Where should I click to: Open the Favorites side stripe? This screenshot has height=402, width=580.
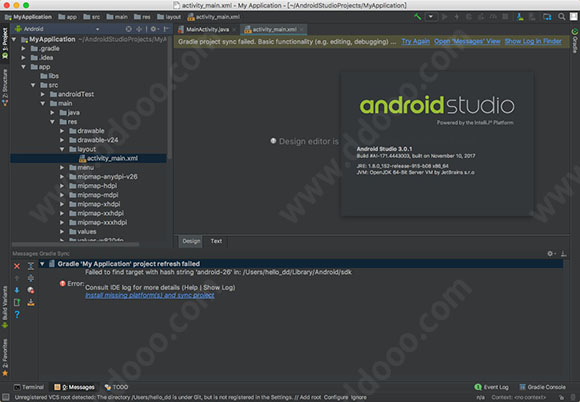point(5,357)
